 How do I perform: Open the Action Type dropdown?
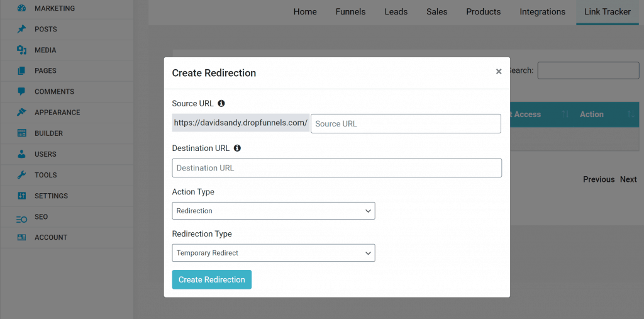[x=274, y=211]
